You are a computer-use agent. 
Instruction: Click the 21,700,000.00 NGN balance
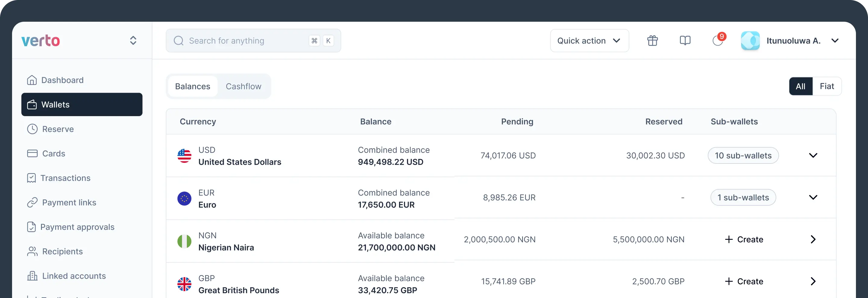(397, 248)
